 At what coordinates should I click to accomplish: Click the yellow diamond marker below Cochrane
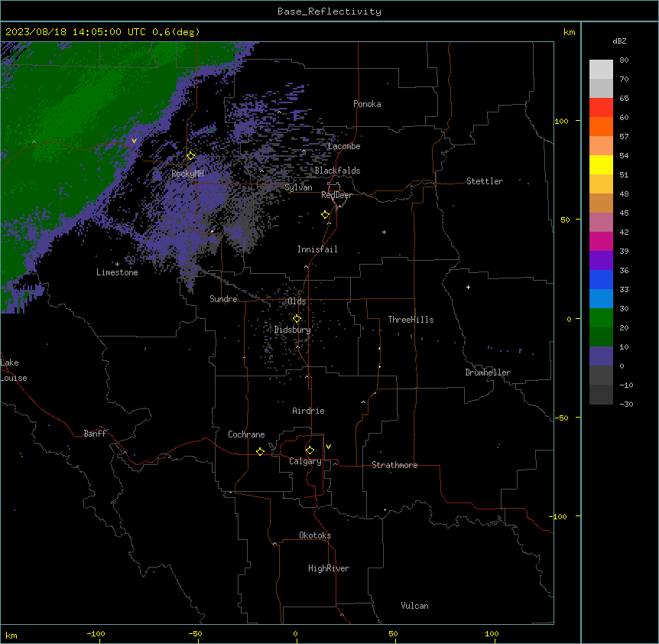[x=260, y=451]
